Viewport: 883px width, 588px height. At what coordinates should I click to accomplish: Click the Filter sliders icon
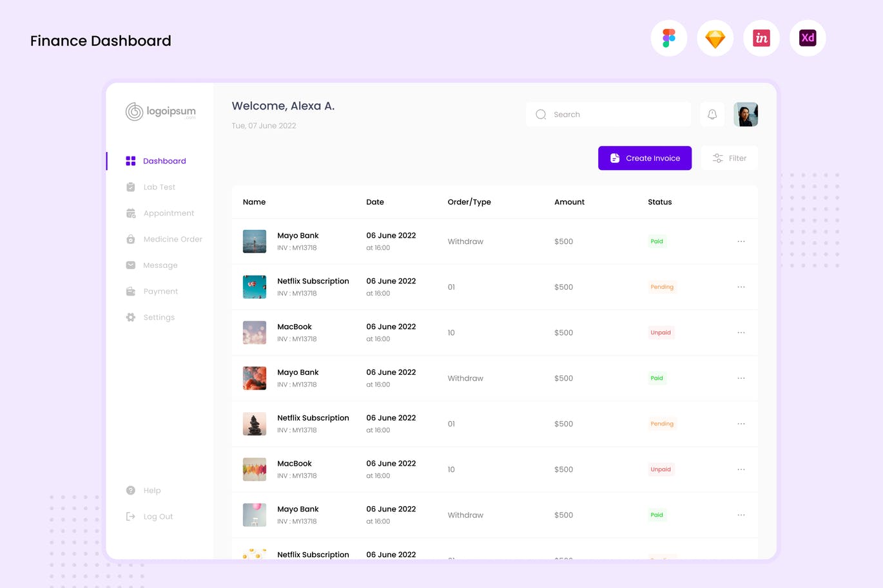pos(717,158)
